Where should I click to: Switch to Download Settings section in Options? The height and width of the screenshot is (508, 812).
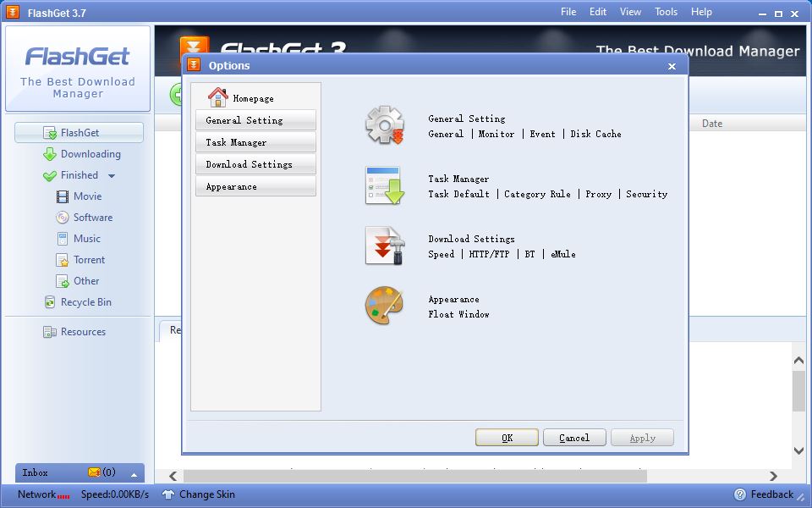(x=255, y=164)
